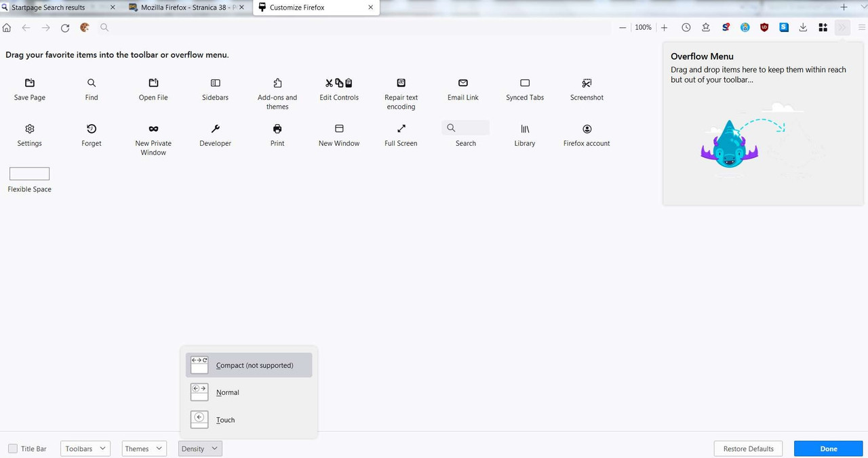Choose Compact (not supported) density

point(249,365)
